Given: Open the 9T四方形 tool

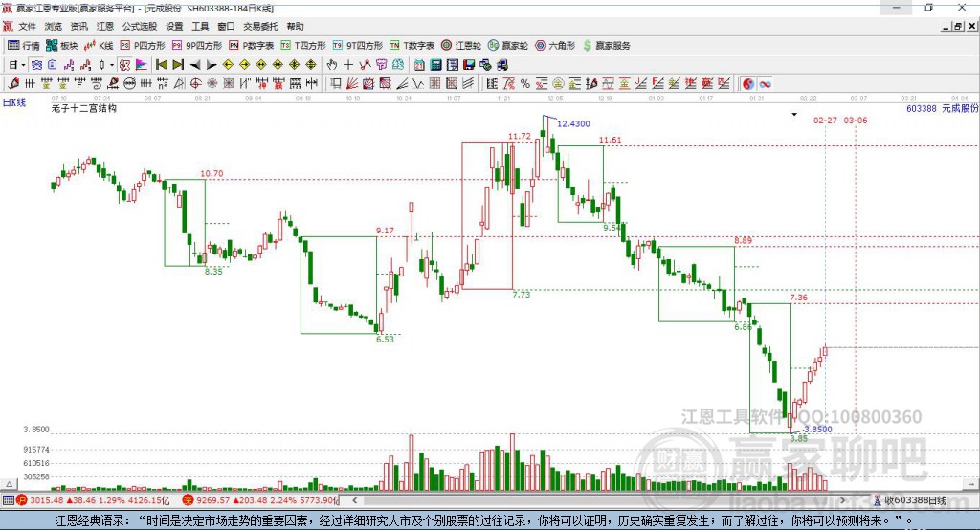Looking at the screenshot, I should pos(358,46).
